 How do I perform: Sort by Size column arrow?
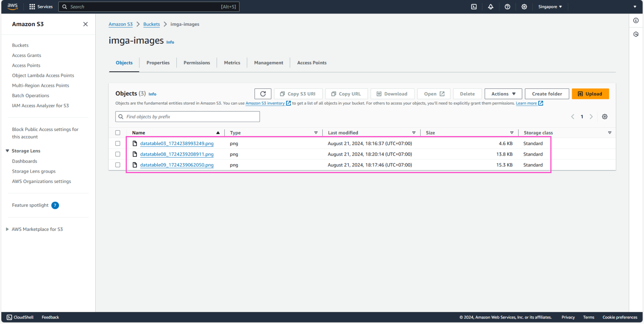click(x=512, y=133)
